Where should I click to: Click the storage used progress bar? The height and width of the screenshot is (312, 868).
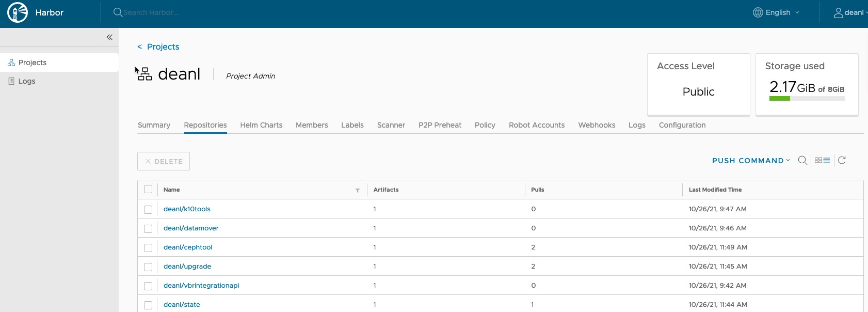tap(807, 98)
